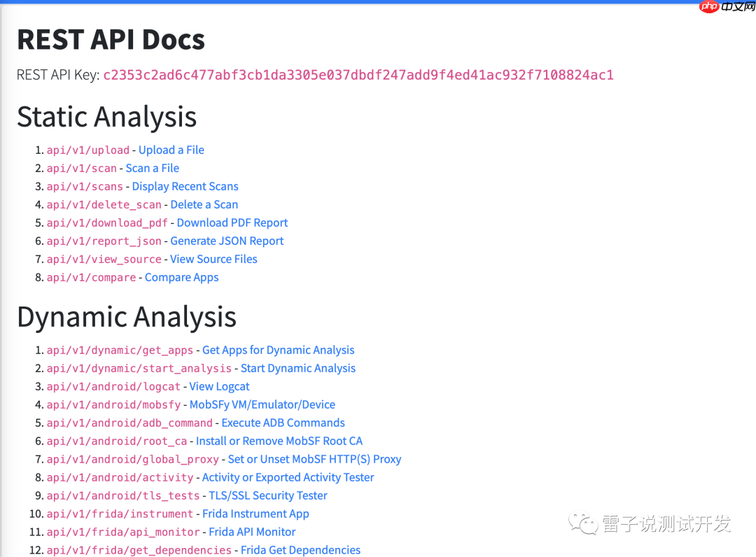Click the api/v1/android/activity endpoint text
Screen dimensions: 756x557
pos(120,478)
